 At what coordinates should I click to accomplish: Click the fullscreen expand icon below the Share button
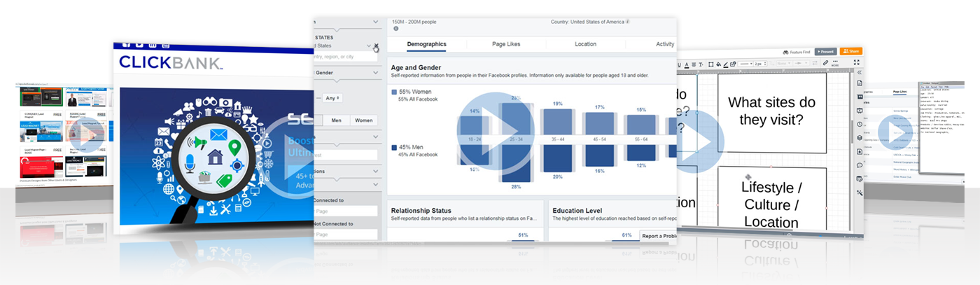(x=857, y=62)
